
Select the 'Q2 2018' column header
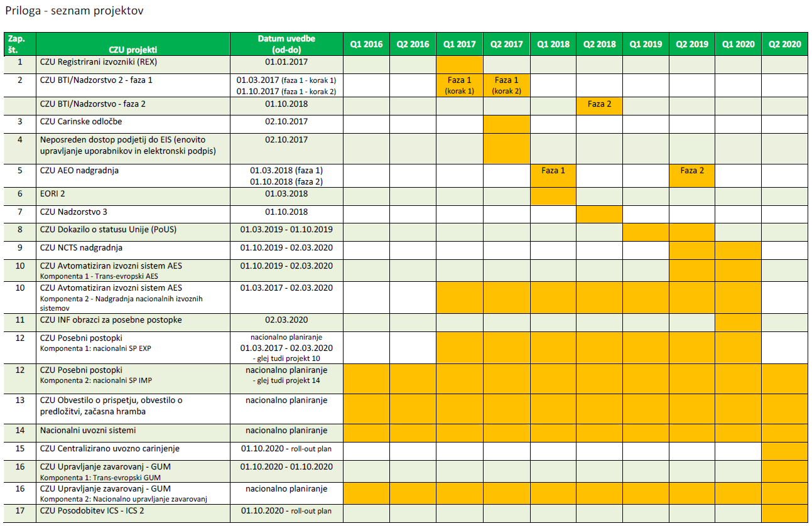click(599, 44)
